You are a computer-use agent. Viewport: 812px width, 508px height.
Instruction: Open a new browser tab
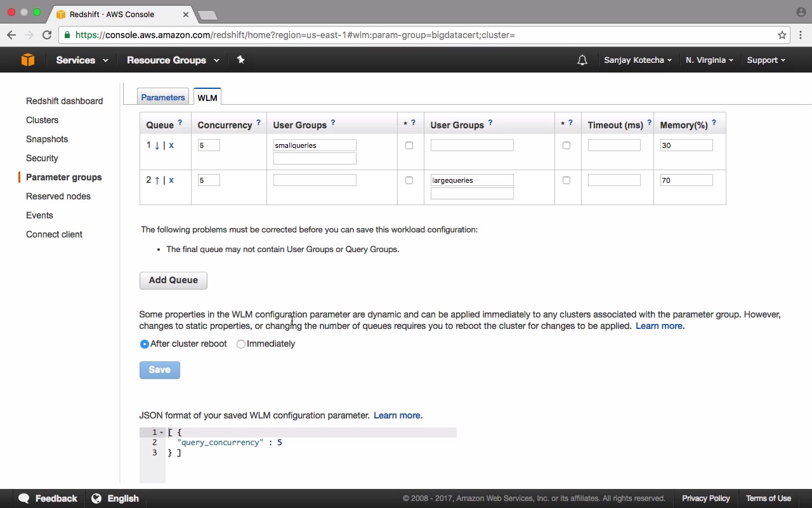coord(207,15)
